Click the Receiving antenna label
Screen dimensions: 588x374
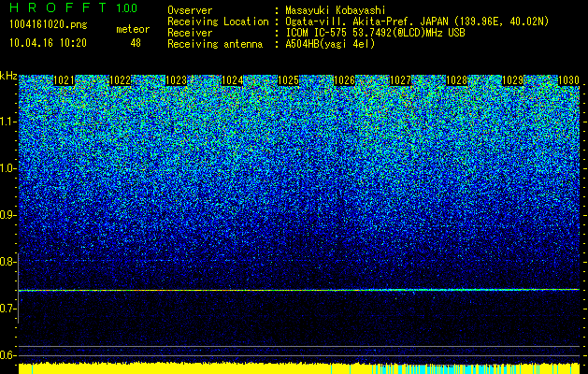point(215,44)
